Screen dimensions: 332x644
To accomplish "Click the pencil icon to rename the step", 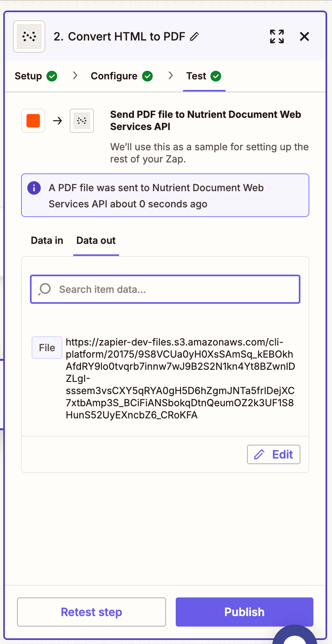I will click(x=194, y=36).
